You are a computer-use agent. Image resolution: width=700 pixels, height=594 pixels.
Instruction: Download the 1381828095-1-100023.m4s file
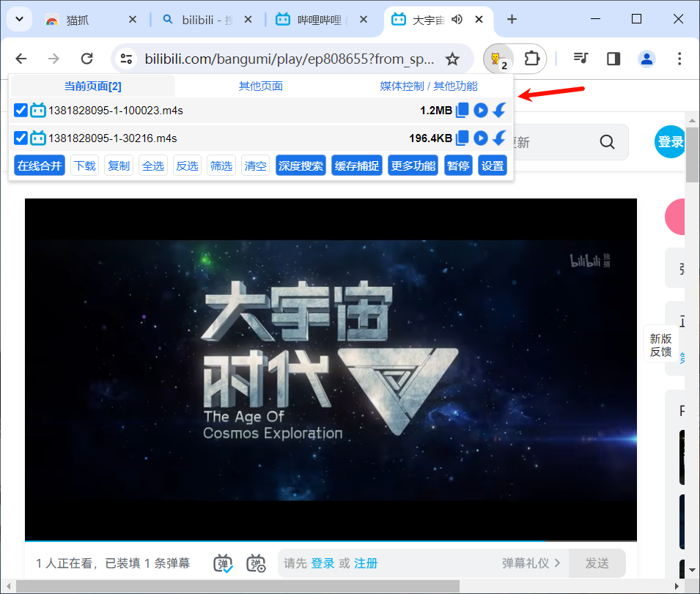point(499,110)
